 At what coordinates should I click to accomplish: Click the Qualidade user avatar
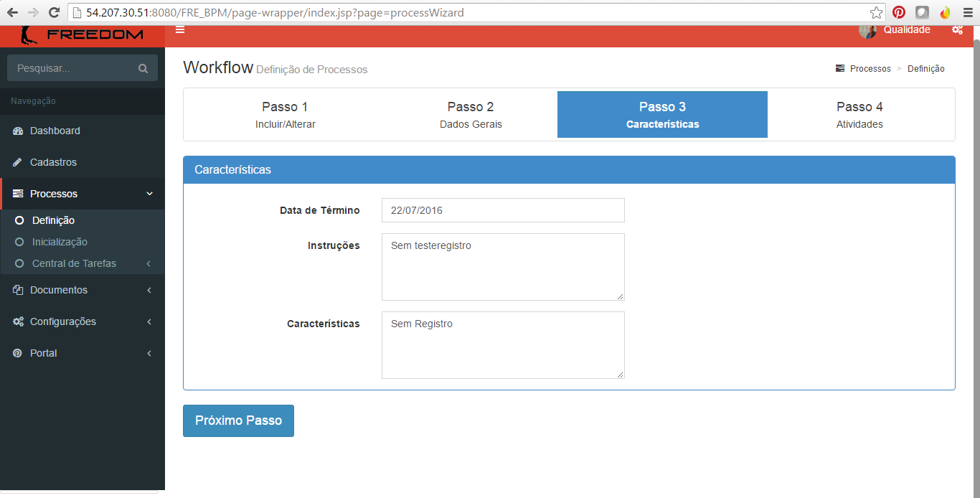coord(867,30)
